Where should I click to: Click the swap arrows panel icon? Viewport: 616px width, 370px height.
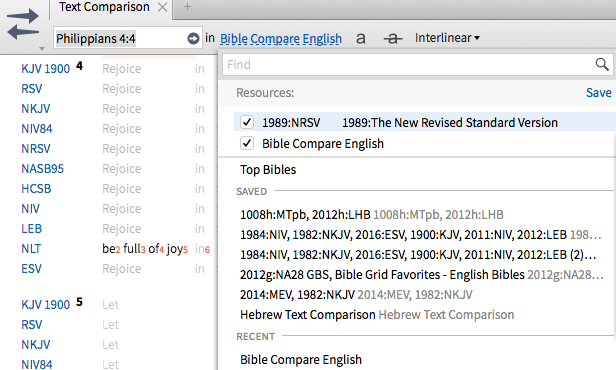[23, 24]
